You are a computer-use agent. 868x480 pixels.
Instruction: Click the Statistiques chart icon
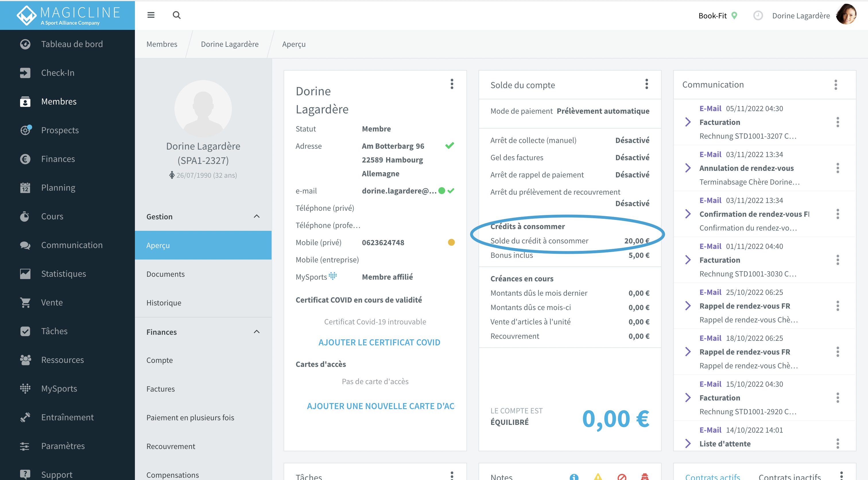click(25, 274)
